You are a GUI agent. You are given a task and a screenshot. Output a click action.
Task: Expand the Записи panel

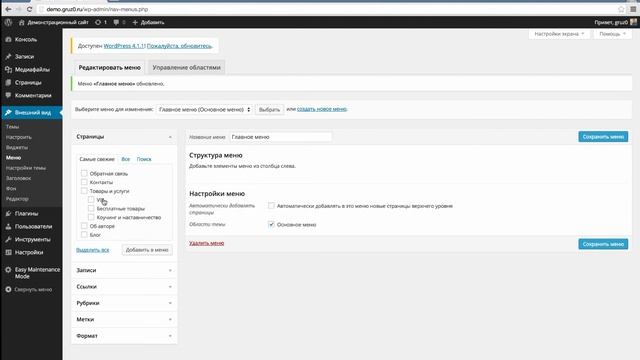(x=124, y=270)
